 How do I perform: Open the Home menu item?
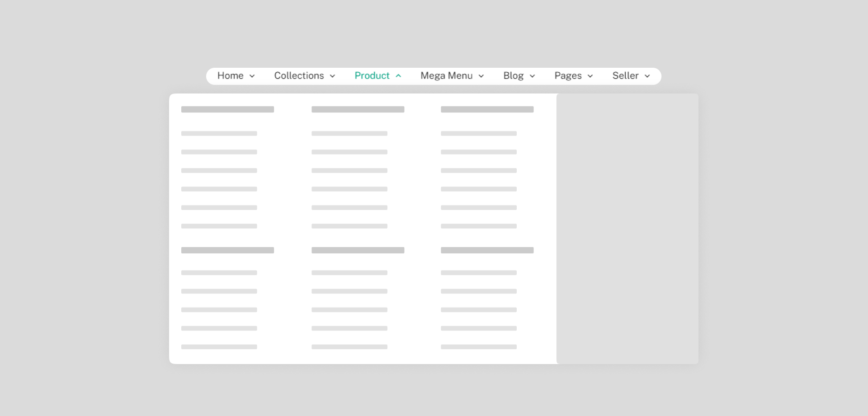click(230, 76)
